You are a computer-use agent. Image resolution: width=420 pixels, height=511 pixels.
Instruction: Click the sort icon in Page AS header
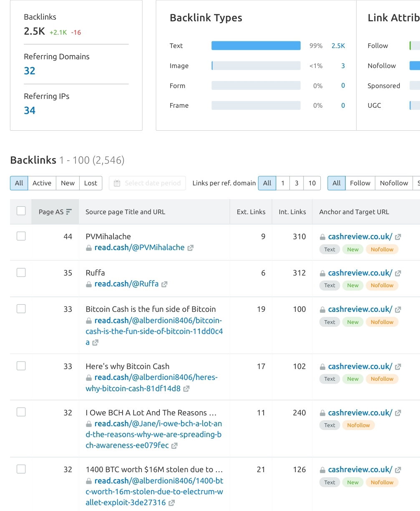tap(69, 212)
